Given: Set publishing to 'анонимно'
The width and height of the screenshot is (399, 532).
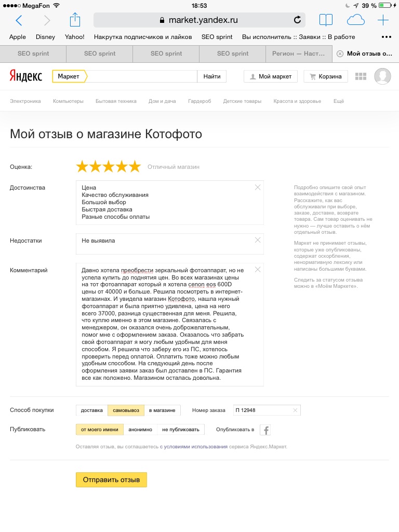Looking at the screenshot, I should click(140, 430).
